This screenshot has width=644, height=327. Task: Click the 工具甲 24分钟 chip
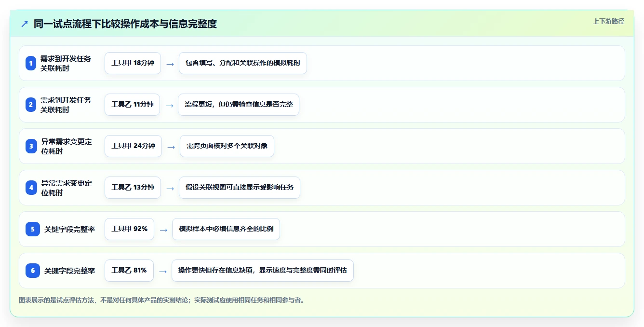point(133,146)
